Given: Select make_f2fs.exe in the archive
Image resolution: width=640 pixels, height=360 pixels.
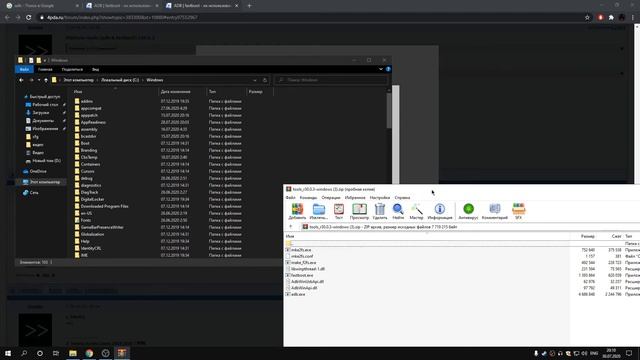Looking at the screenshot, I should pyautogui.click(x=304, y=263).
